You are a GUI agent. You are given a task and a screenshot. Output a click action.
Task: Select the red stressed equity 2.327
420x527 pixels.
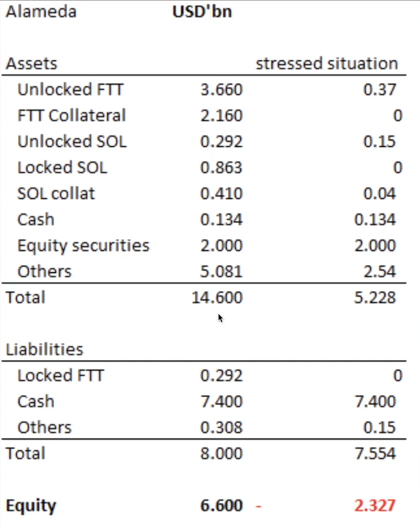(374, 506)
